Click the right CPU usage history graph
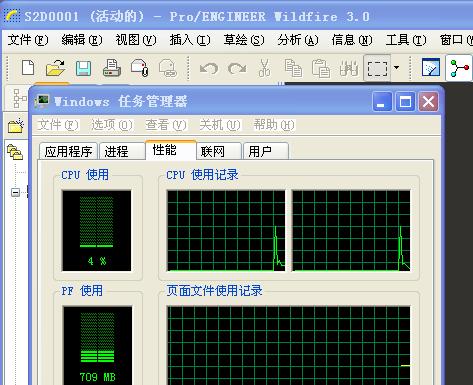This screenshot has height=385, width=473. tap(351, 231)
